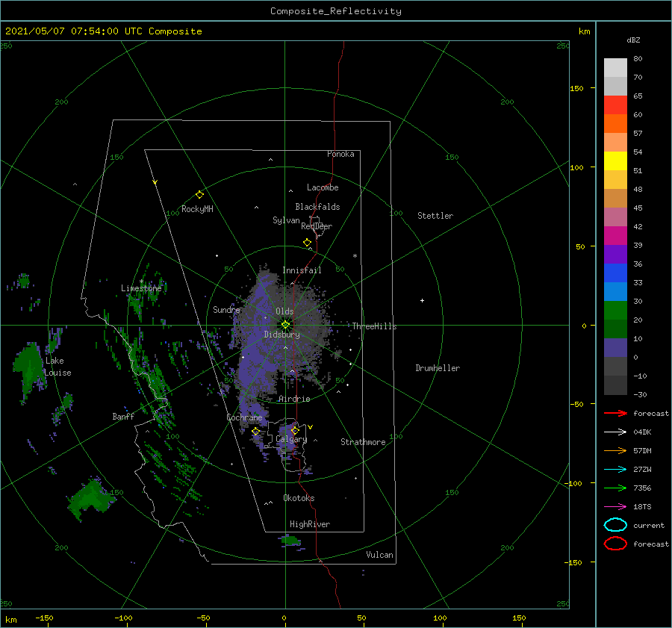Select the violet 0-10 dBZ swatch
The image size is (672, 628).
[615, 348]
